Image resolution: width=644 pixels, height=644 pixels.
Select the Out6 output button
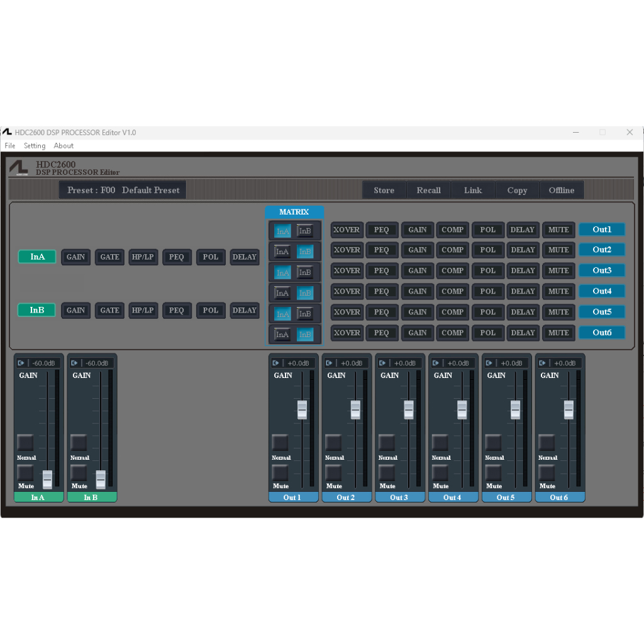(602, 333)
